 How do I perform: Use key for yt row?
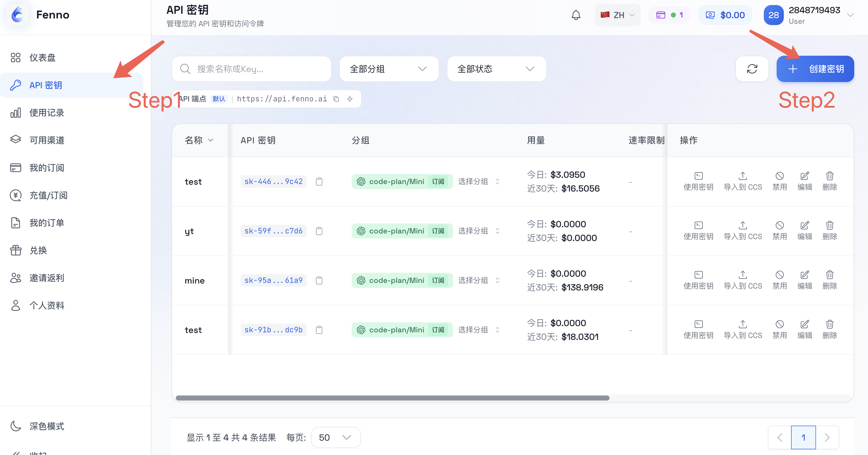coord(698,231)
